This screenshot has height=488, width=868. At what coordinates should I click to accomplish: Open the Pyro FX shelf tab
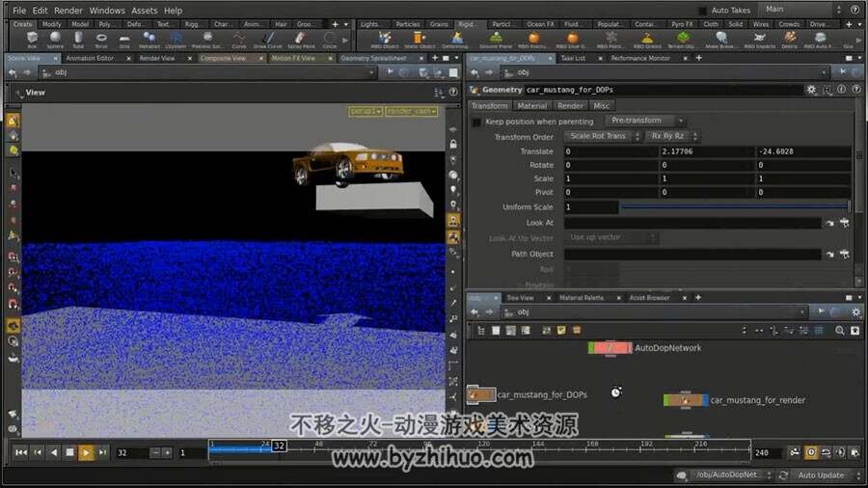(682, 24)
